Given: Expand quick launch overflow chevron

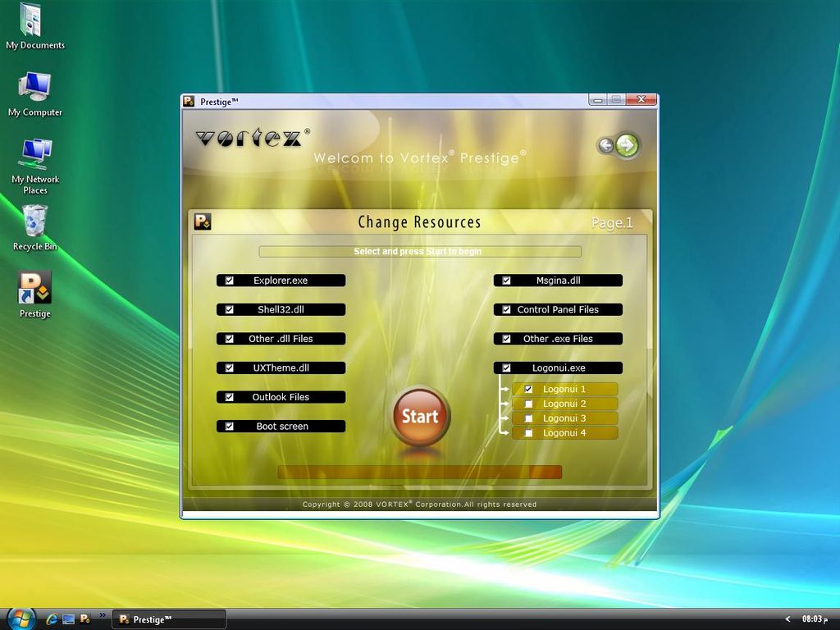Looking at the screenshot, I should pos(103,615).
